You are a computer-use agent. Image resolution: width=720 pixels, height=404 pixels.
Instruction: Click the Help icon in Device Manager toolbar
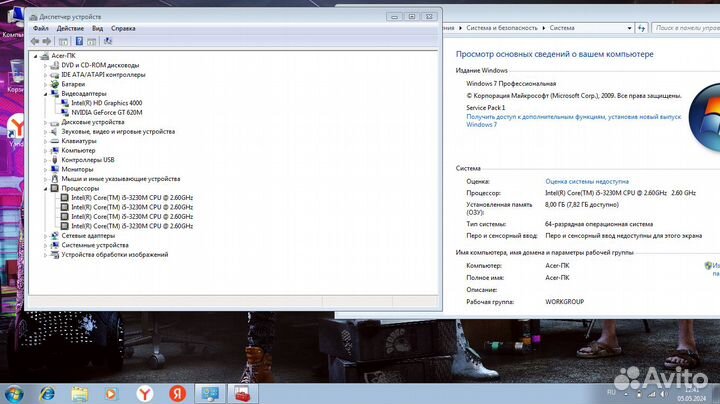pyautogui.click(x=79, y=41)
